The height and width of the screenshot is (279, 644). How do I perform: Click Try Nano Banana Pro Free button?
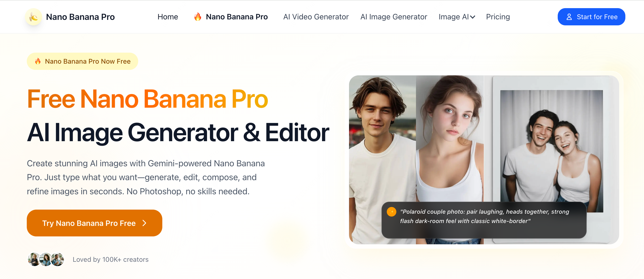(x=94, y=223)
